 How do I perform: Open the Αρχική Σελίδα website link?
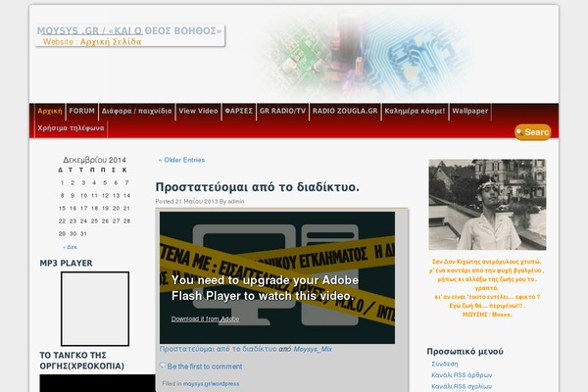pyautogui.click(x=111, y=41)
